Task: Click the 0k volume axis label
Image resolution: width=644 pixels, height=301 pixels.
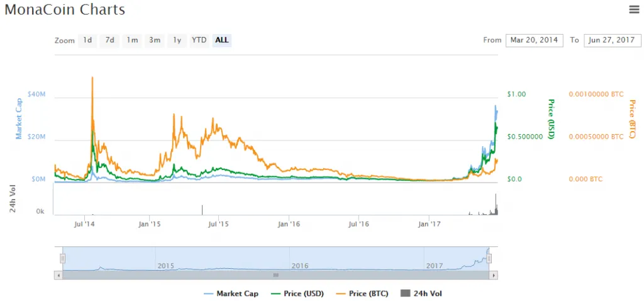Action: [40, 212]
